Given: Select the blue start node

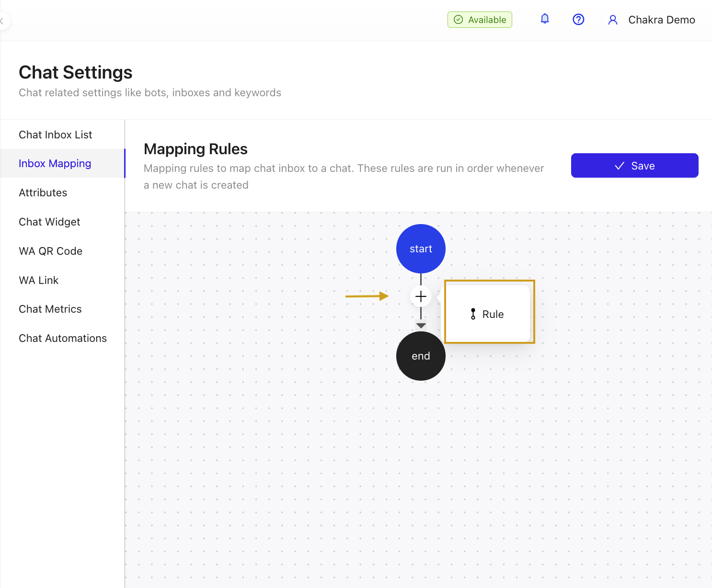Looking at the screenshot, I should click(421, 249).
